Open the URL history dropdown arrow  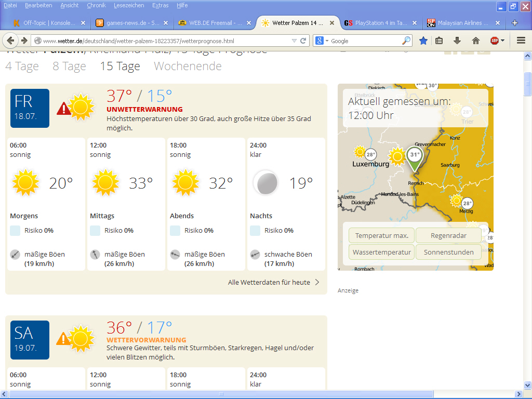294,41
